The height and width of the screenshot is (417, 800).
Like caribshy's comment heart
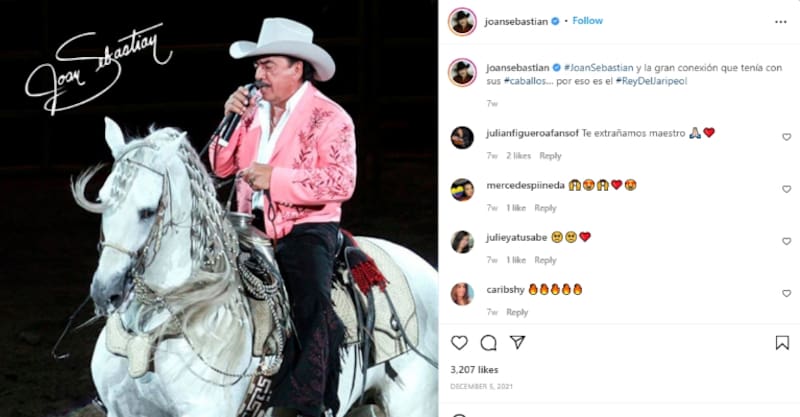[x=786, y=293]
